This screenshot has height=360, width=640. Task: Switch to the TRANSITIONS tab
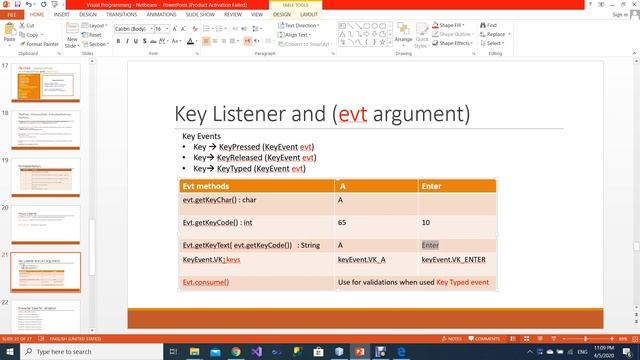pyautogui.click(x=122, y=15)
